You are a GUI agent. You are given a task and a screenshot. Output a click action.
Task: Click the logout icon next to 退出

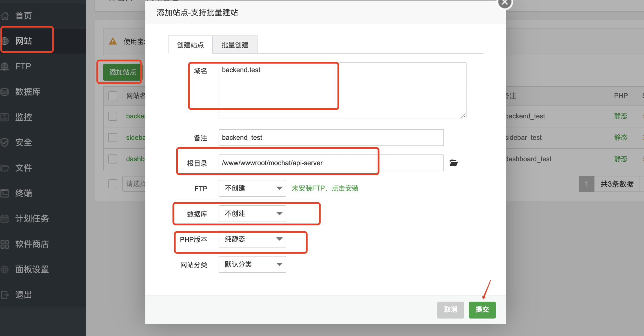(5, 295)
